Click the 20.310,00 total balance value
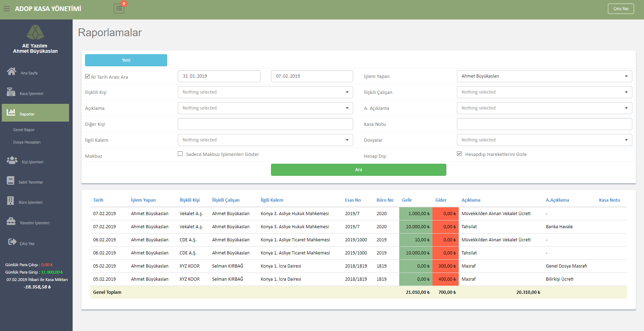The width and height of the screenshot is (644, 331). [529, 292]
